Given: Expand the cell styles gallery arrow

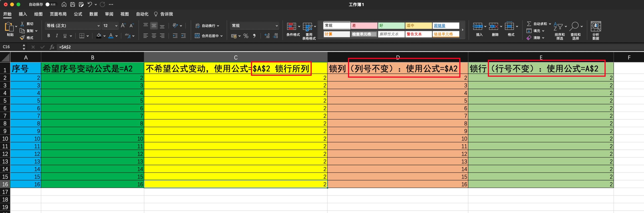Looking at the screenshot, I should click(462, 30).
